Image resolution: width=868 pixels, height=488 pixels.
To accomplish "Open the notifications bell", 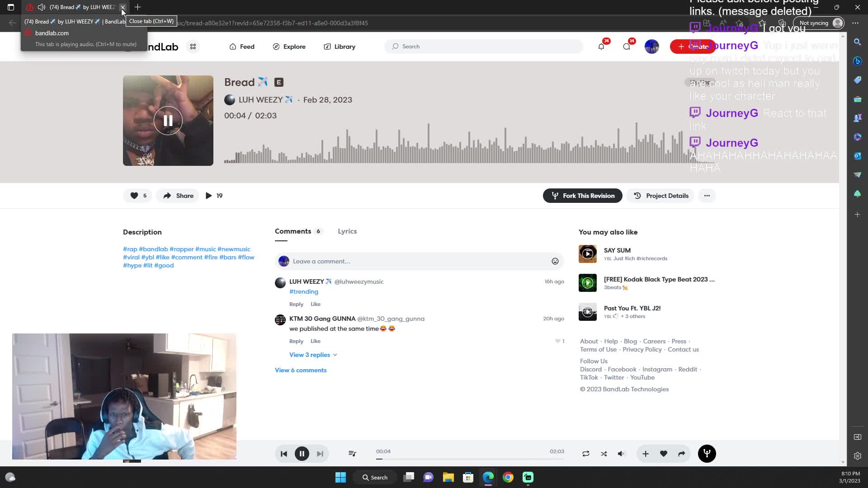I will (601, 47).
